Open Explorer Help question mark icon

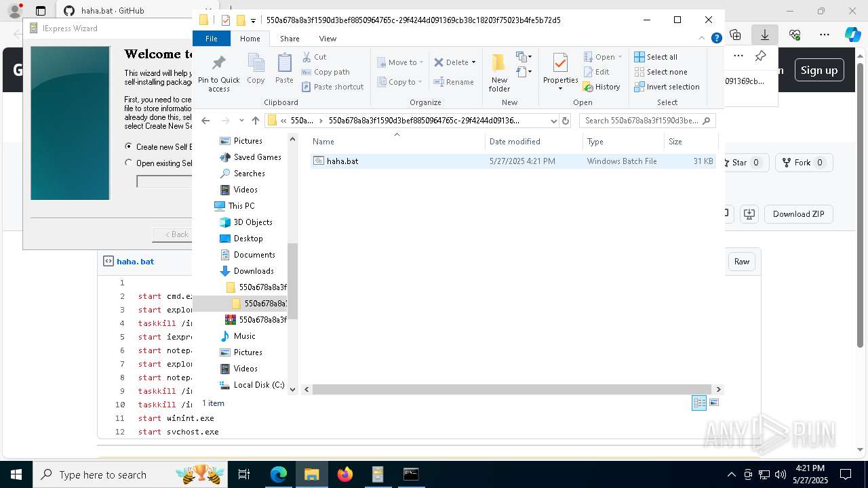pyautogui.click(x=716, y=39)
